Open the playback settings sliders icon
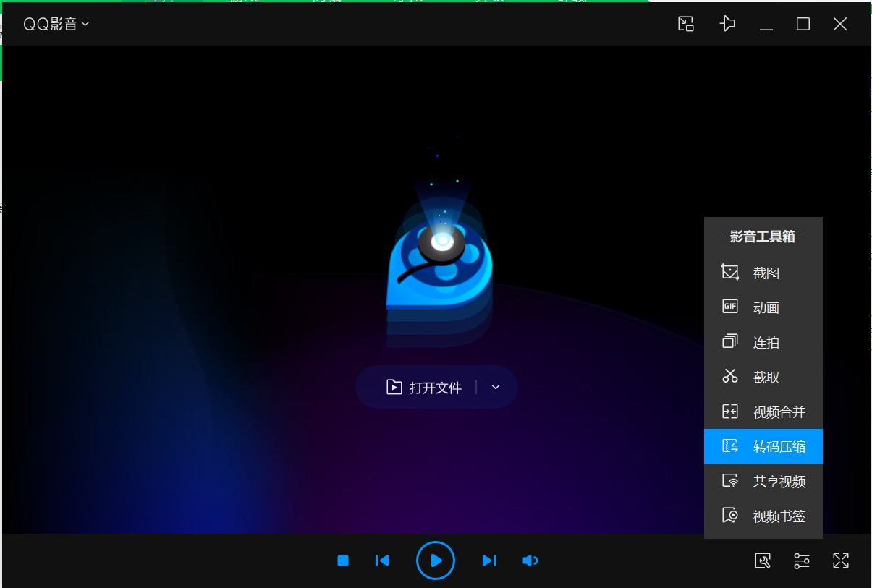 tap(801, 561)
